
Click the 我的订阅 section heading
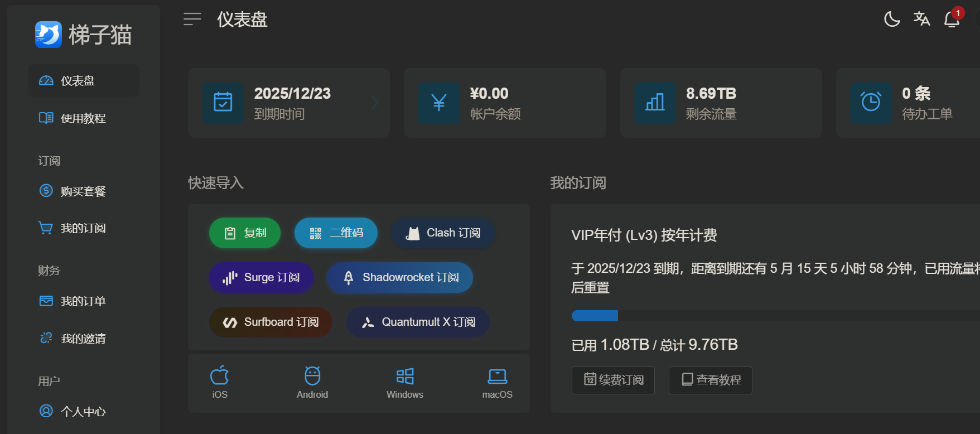578,183
